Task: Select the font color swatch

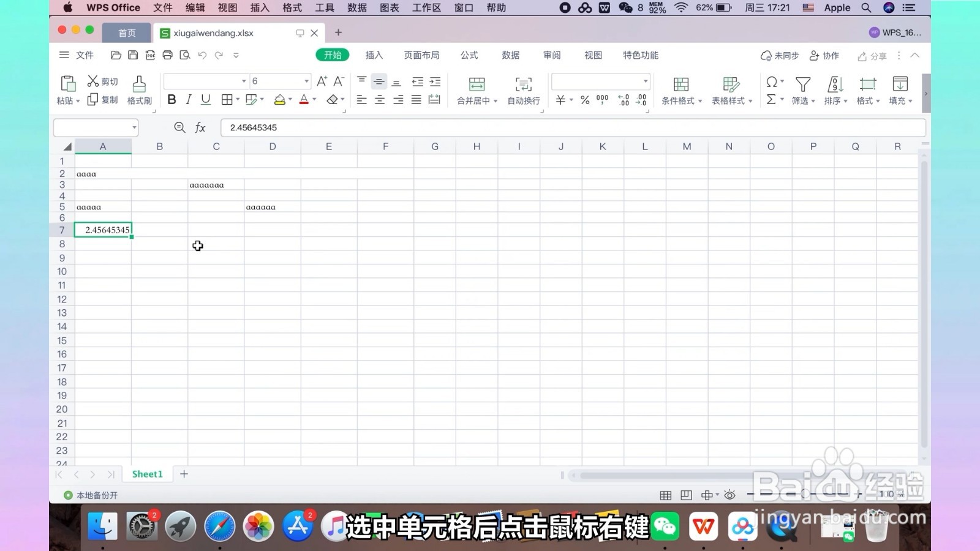Action: click(304, 99)
